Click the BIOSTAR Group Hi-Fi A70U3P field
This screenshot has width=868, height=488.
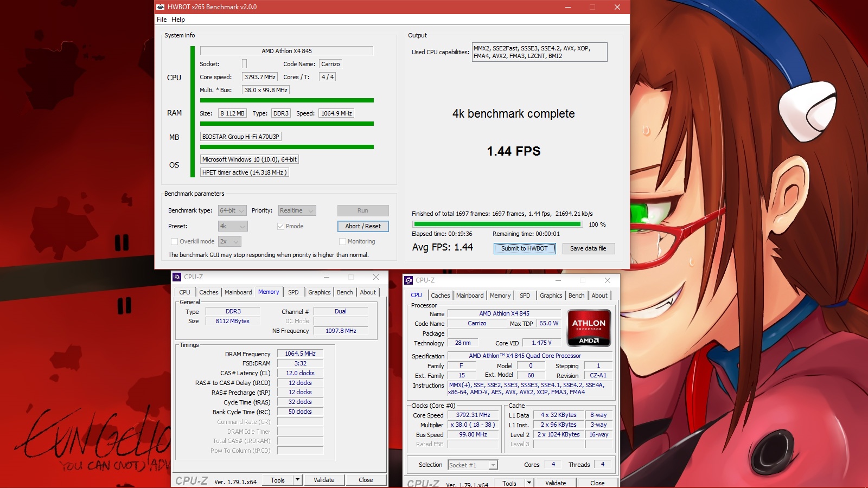tap(241, 137)
